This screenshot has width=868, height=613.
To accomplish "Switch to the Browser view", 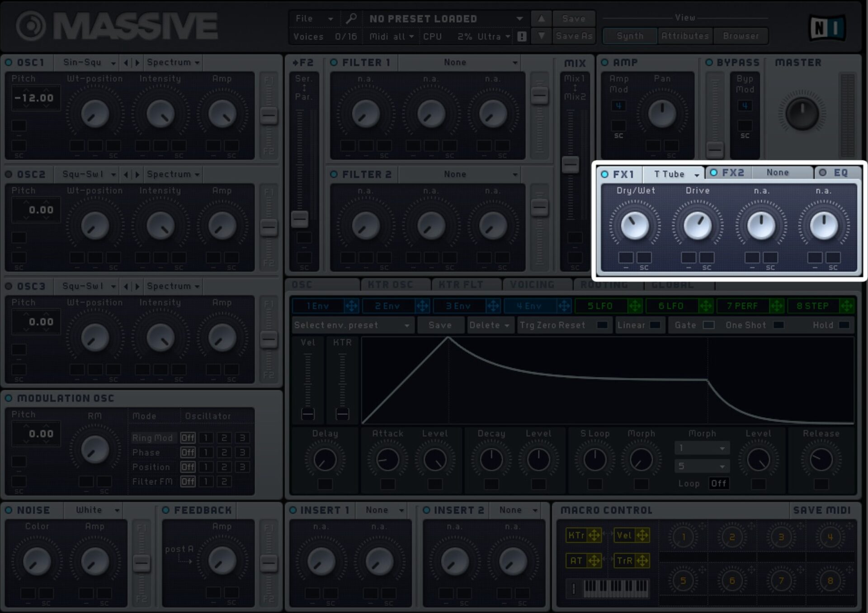I will tap(741, 36).
